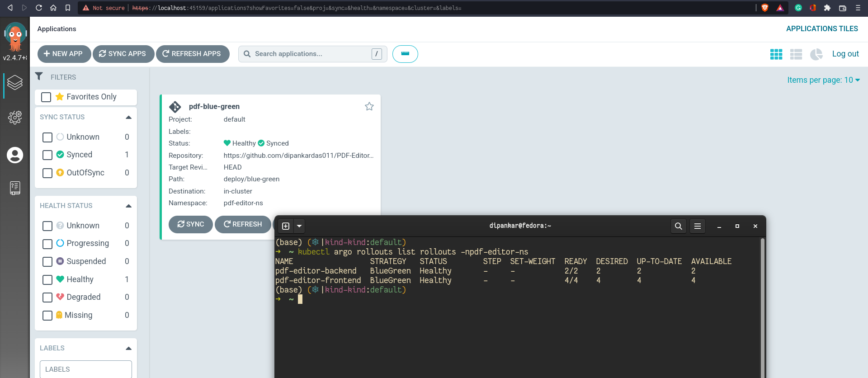Click the Refresh Apps button
The width and height of the screenshot is (868, 378).
[193, 54]
